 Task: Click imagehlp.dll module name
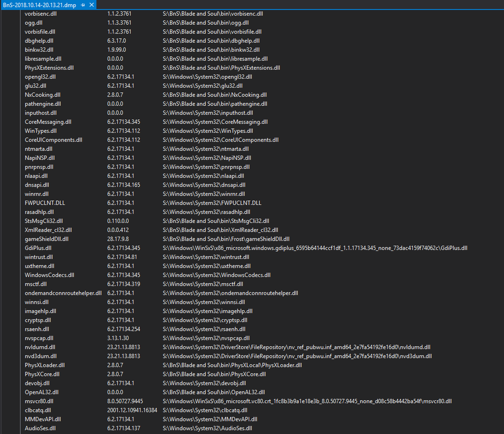(x=41, y=311)
